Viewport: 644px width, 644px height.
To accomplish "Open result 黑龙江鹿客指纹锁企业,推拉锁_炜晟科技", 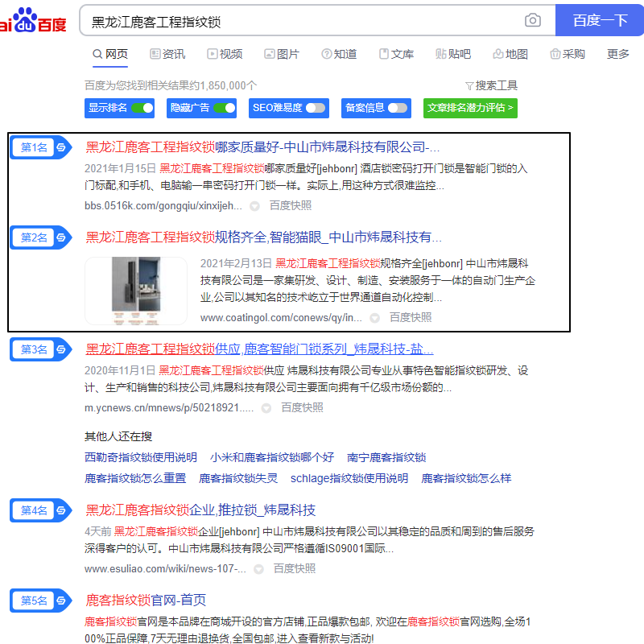I will coord(200,510).
